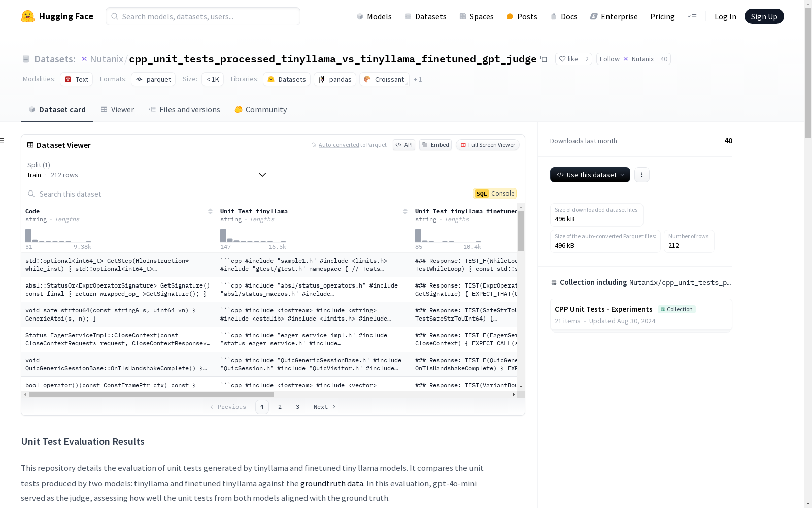Expand the Split train dropdown

(x=147, y=170)
